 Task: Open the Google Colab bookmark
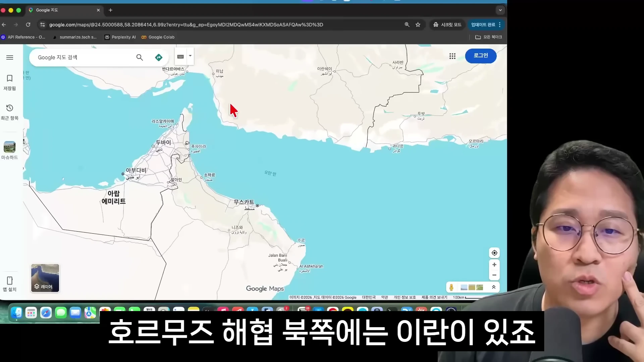[158, 37]
